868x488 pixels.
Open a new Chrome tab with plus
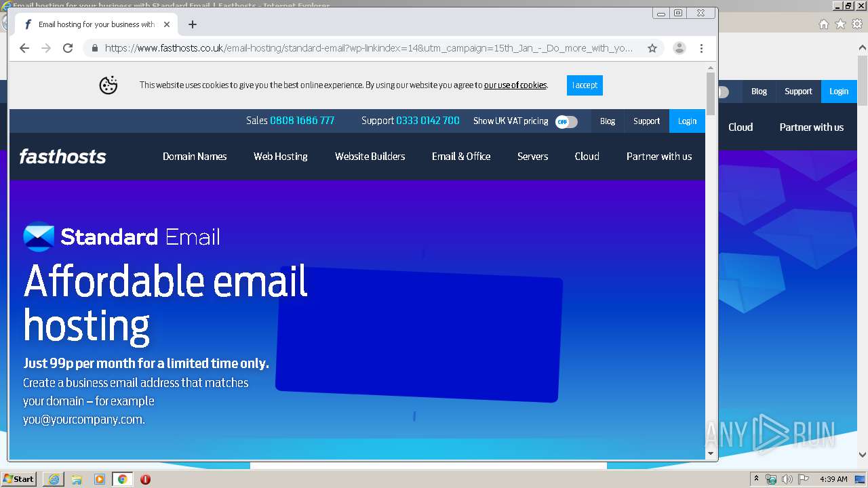click(193, 24)
